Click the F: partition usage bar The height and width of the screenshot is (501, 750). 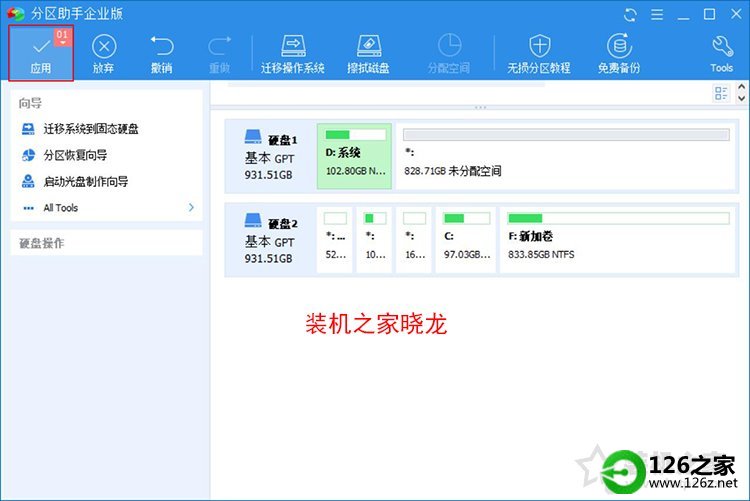pyautogui.click(x=618, y=219)
